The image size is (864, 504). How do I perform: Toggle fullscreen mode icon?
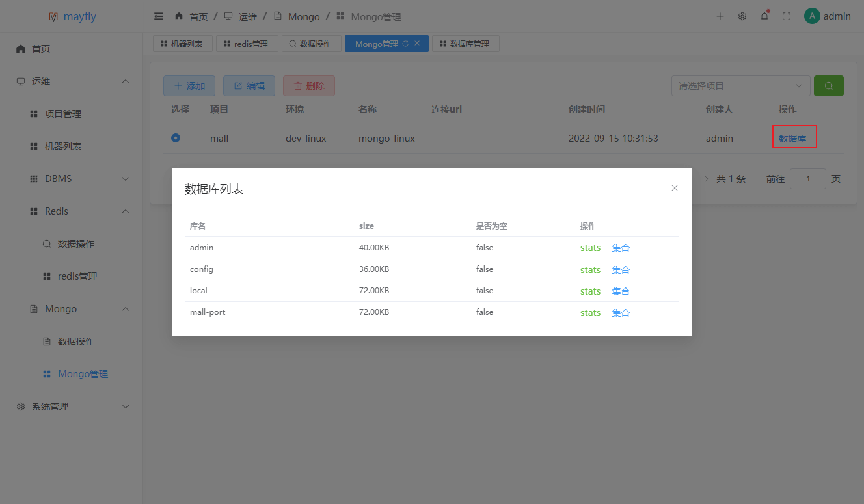[x=787, y=16]
